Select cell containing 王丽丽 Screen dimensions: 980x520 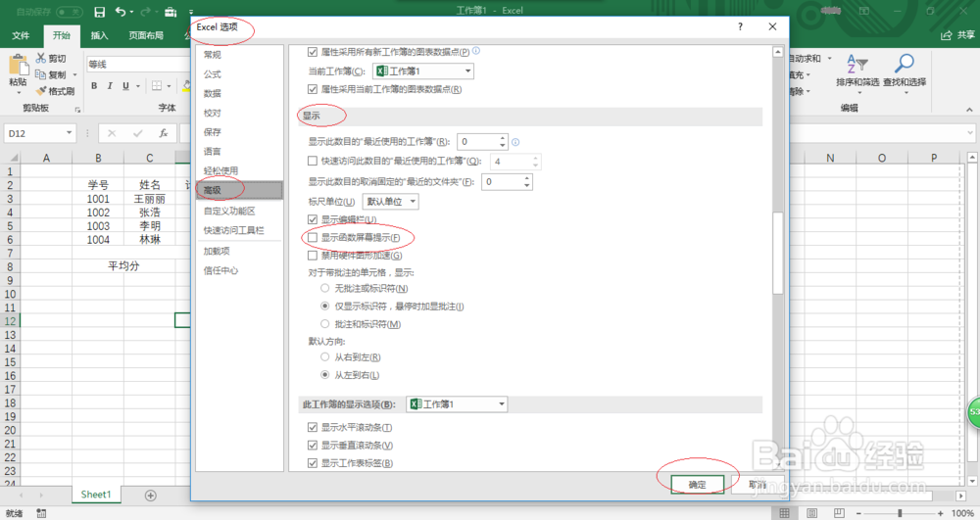click(149, 199)
